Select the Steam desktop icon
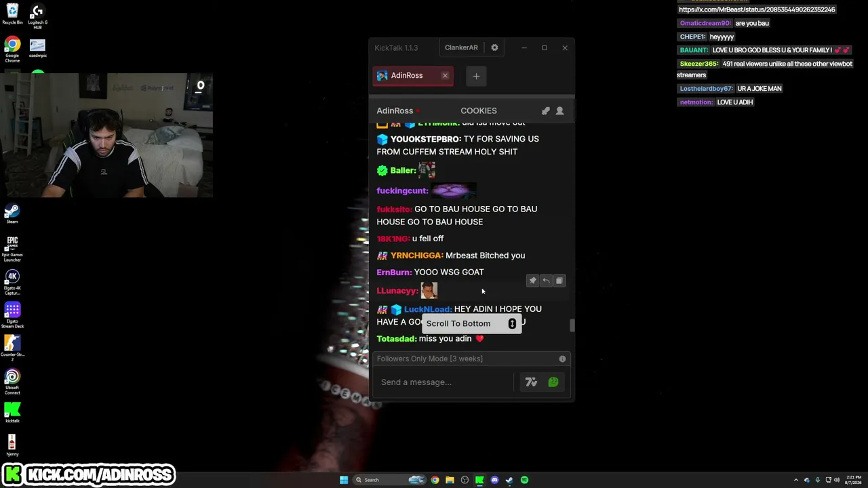Viewport: 868px width, 488px height. click(12, 215)
